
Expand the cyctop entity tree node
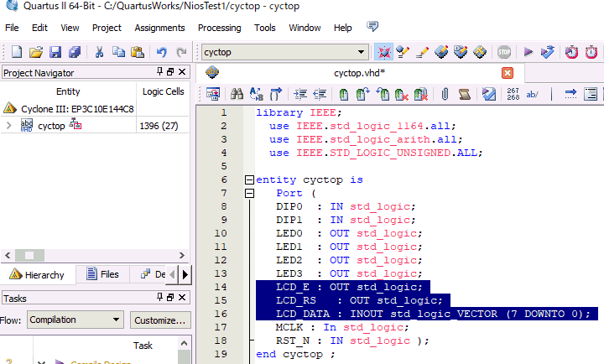click(9, 125)
